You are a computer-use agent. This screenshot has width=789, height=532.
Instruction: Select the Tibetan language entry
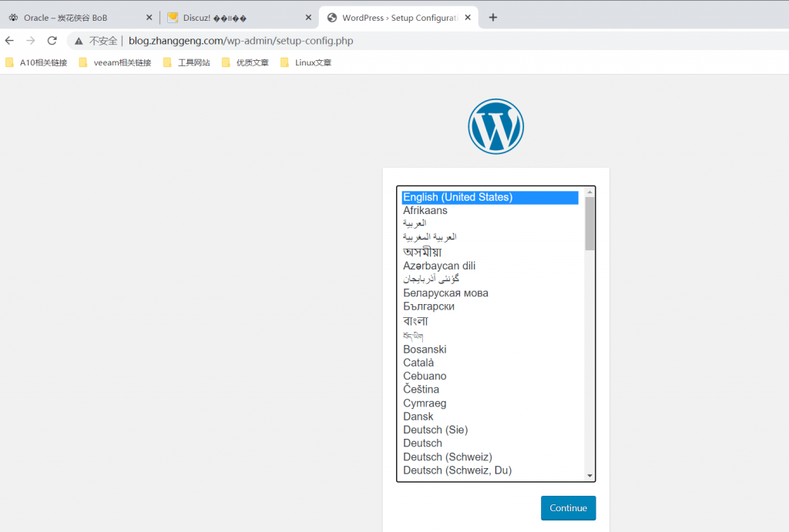pos(490,336)
